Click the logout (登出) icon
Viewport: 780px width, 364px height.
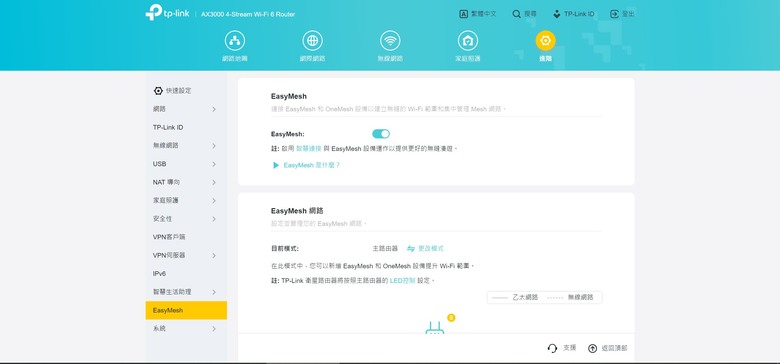pyautogui.click(x=614, y=14)
